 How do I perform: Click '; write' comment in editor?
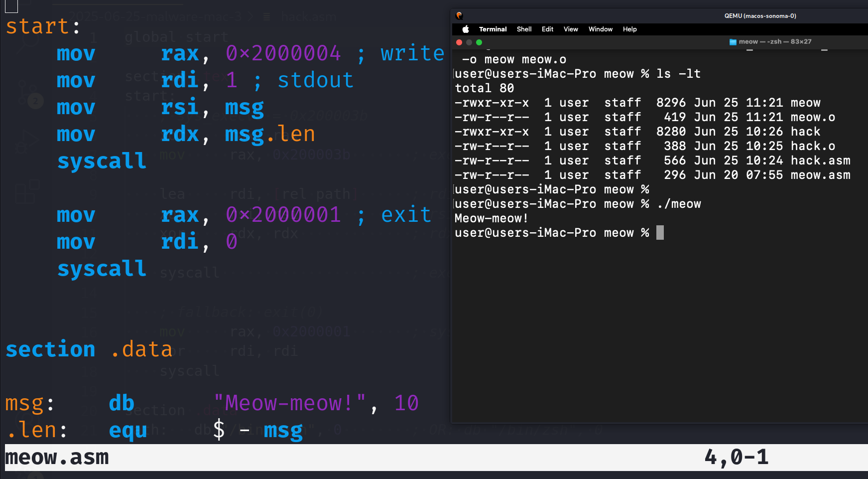(x=400, y=53)
